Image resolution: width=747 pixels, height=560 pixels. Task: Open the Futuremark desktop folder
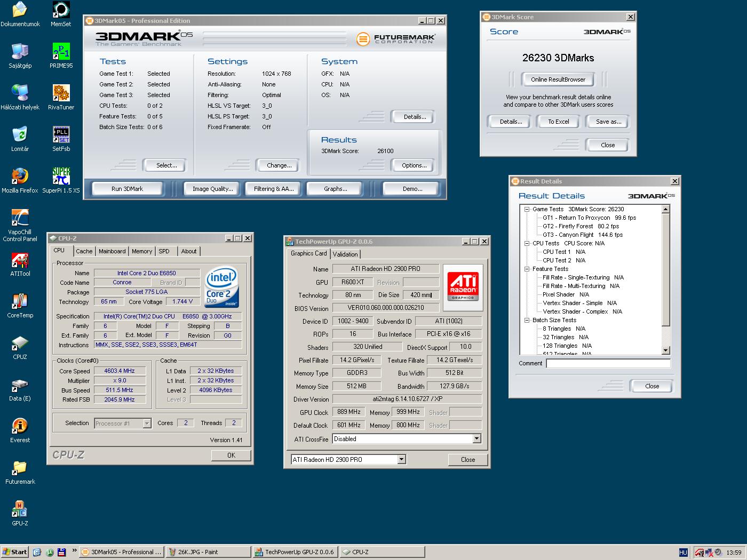(x=20, y=472)
